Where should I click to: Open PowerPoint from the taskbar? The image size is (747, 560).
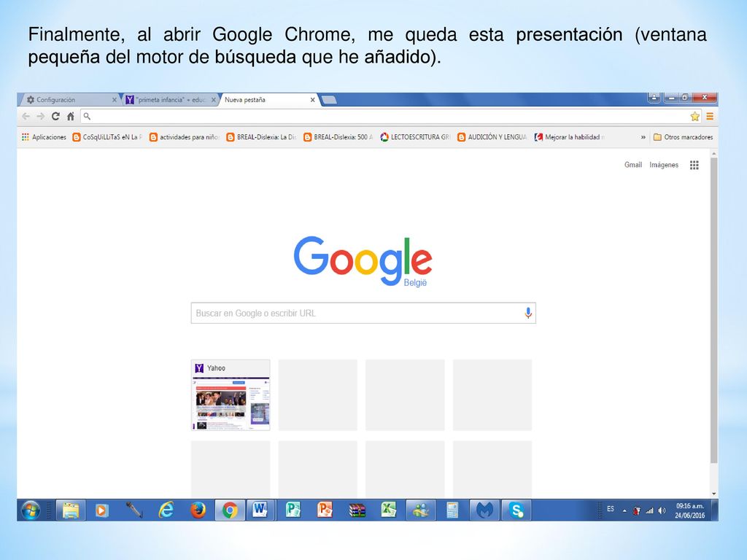(325, 510)
